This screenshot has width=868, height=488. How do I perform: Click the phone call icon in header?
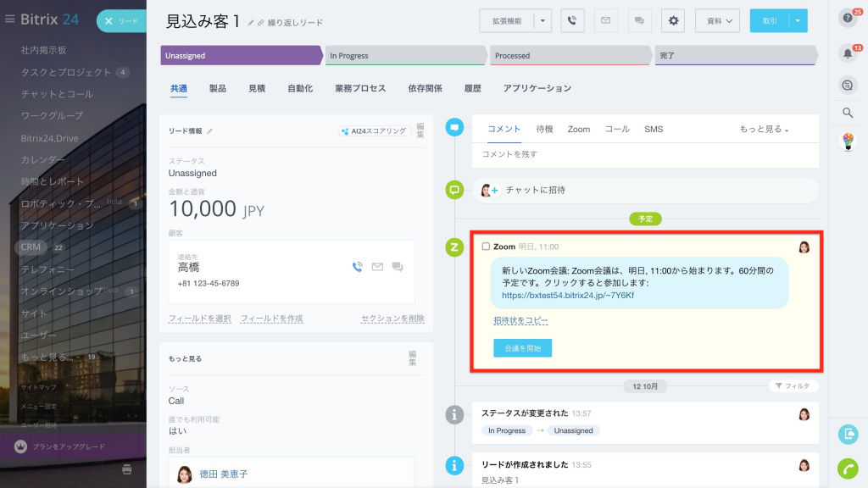click(572, 21)
